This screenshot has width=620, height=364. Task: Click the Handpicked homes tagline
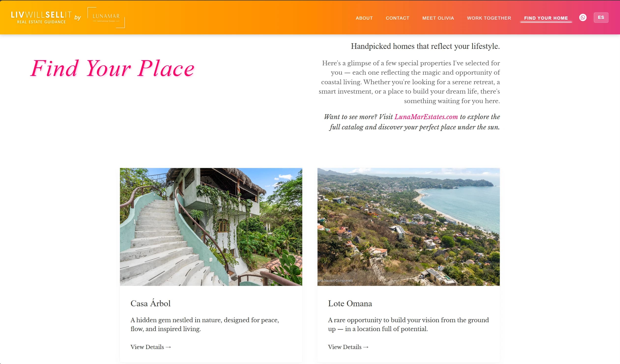[x=425, y=46]
